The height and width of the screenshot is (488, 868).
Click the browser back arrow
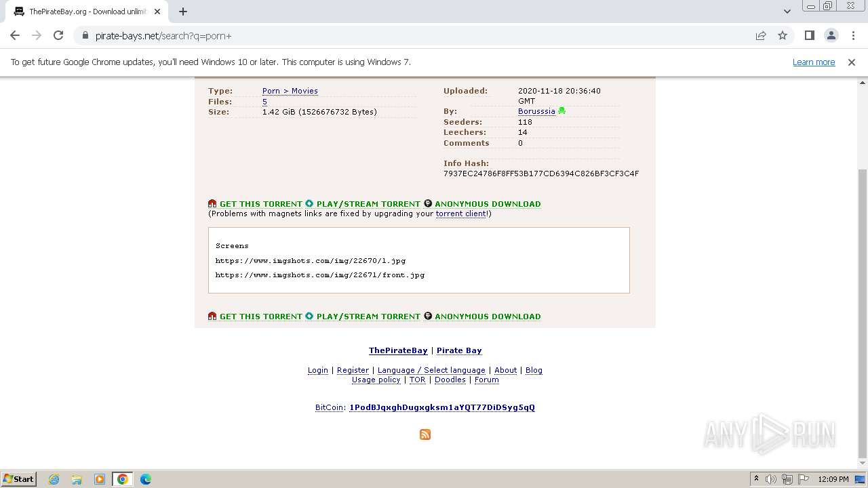click(x=15, y=35)
